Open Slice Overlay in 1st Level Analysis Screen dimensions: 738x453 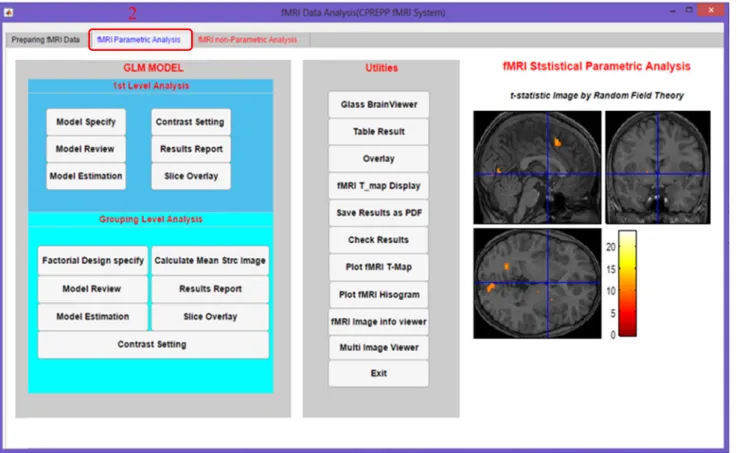[x=191, y=176]
